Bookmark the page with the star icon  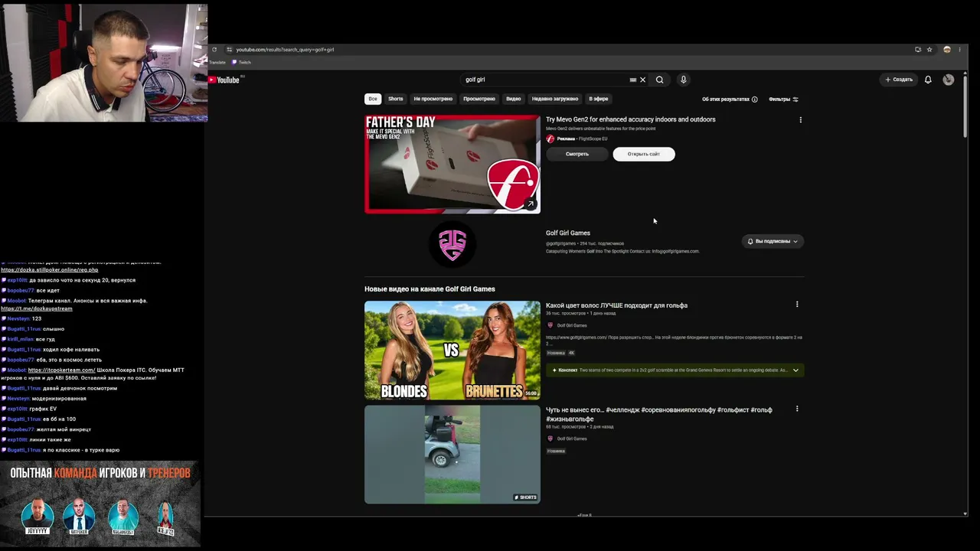[929, 50]
